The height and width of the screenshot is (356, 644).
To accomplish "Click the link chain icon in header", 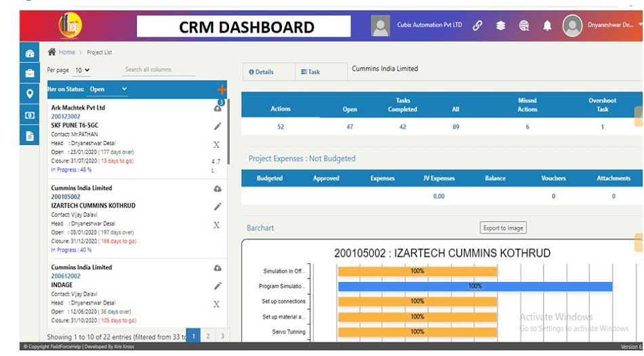I will coord(477,26).
